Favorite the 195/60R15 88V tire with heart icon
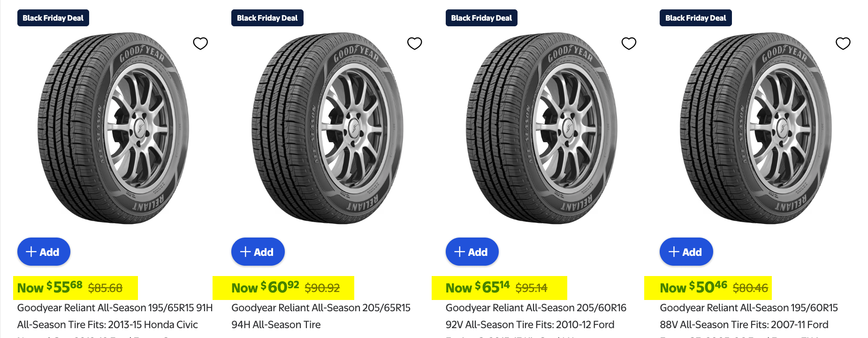The width and height of the screenshot is (868, 338). [x=843, y=44]
